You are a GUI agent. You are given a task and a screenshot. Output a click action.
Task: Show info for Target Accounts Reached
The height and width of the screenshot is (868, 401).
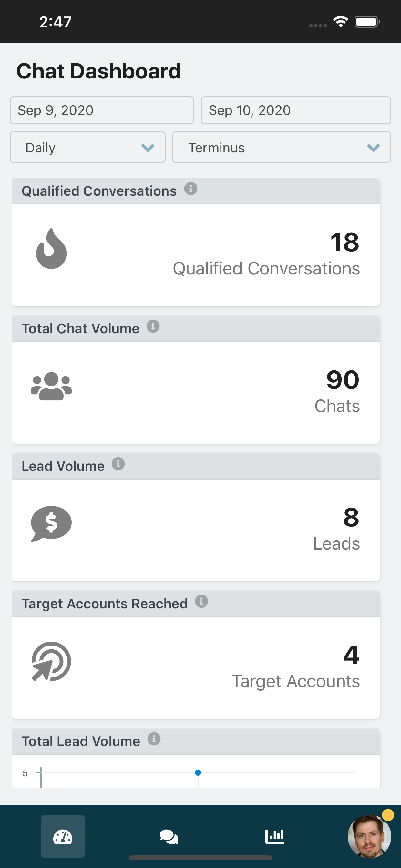[x=201, y=601]
